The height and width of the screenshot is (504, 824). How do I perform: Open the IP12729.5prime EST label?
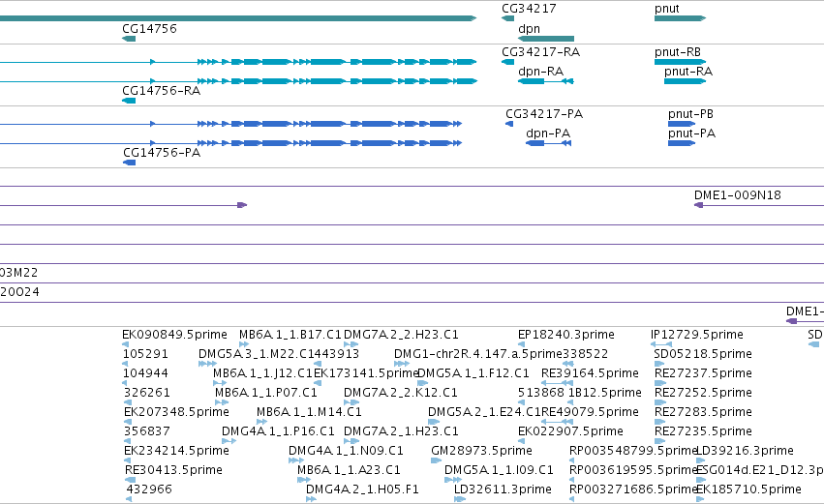697,335
